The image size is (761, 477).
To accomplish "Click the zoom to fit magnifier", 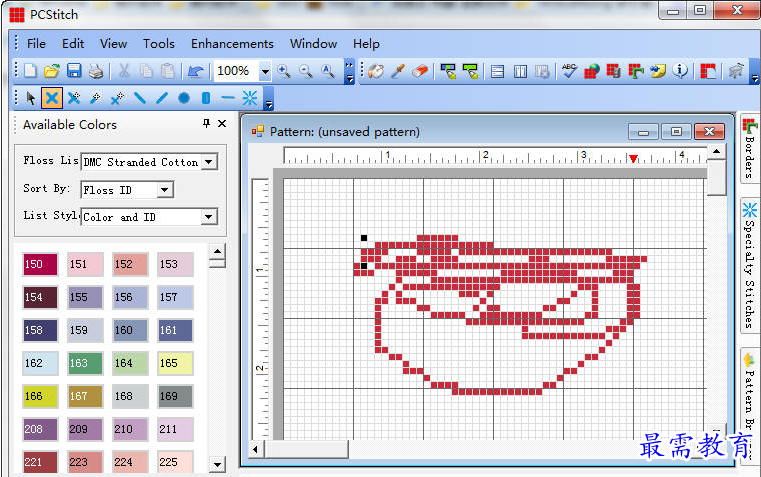I will pyautogui.click(x=328, y=71).
